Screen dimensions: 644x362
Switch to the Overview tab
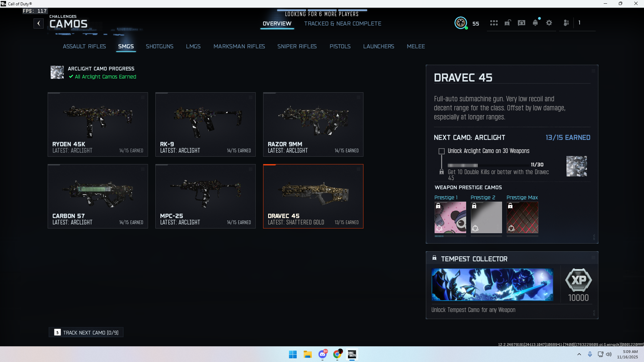tap(277, 23)
